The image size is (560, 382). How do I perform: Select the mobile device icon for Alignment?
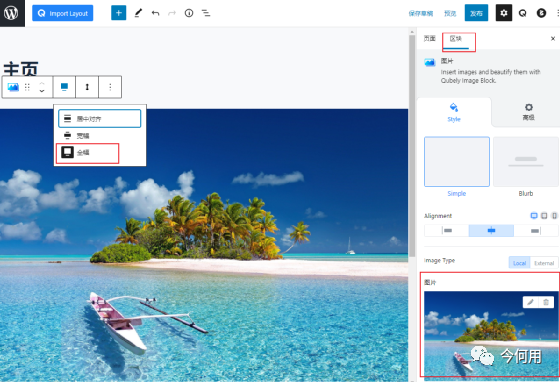click(x=554, y=216)
